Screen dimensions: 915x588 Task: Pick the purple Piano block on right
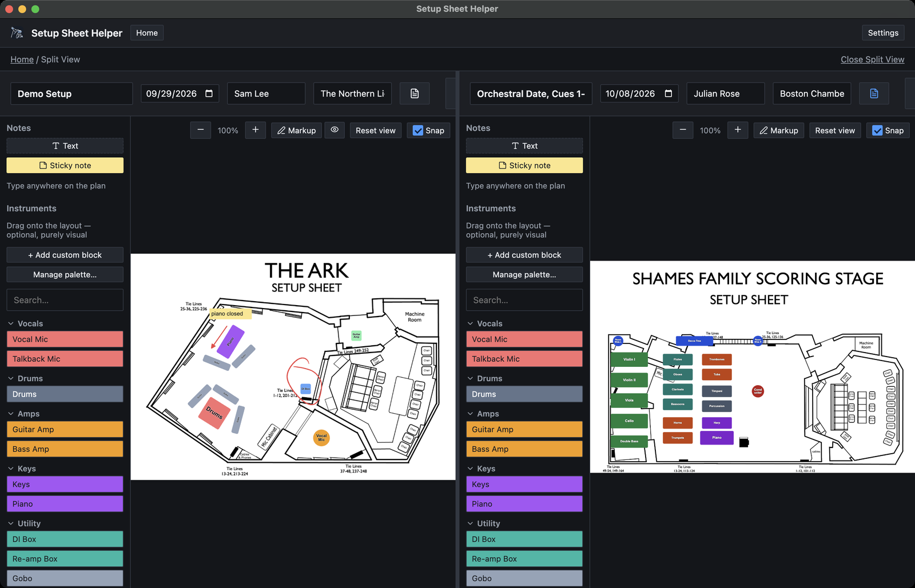coord(524,504)
